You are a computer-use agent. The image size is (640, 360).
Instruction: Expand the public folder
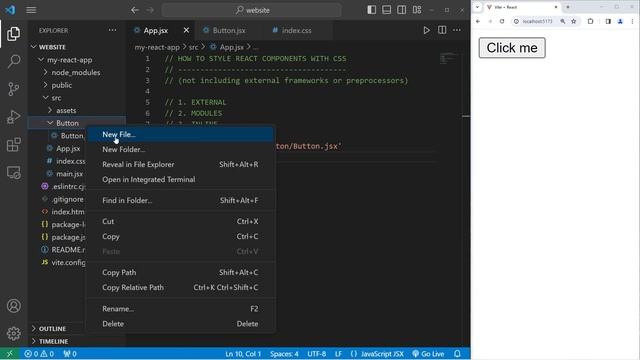coord(58,85)
